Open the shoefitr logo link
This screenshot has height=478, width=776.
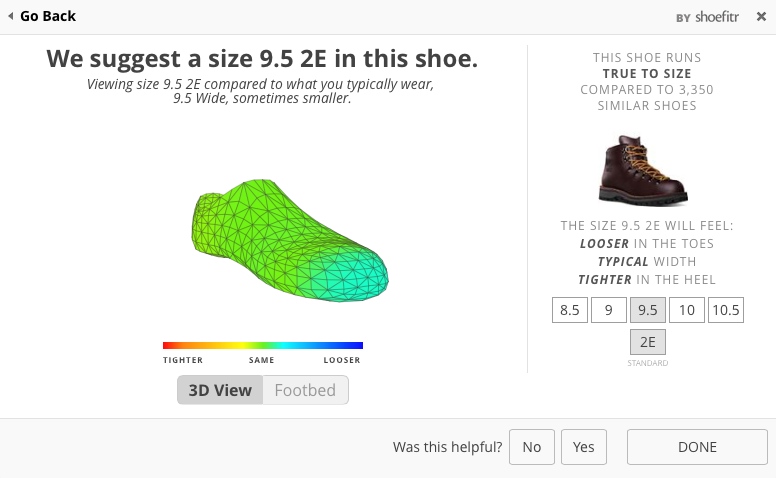717,17
